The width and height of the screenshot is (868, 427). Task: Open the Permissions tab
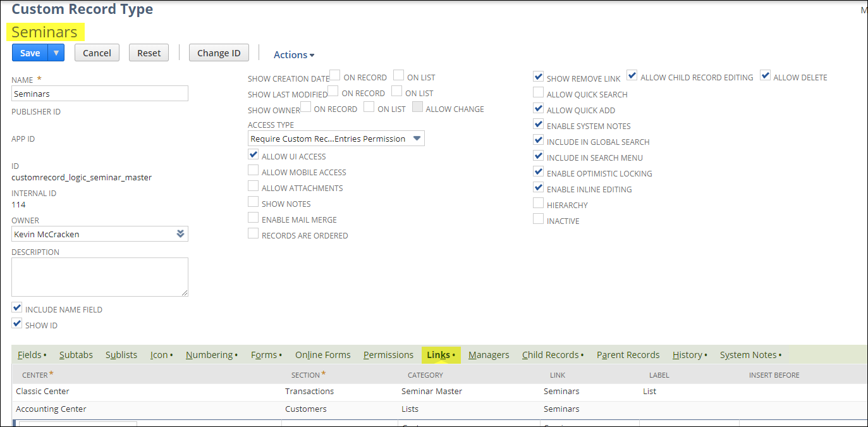(x=388, y=355)
